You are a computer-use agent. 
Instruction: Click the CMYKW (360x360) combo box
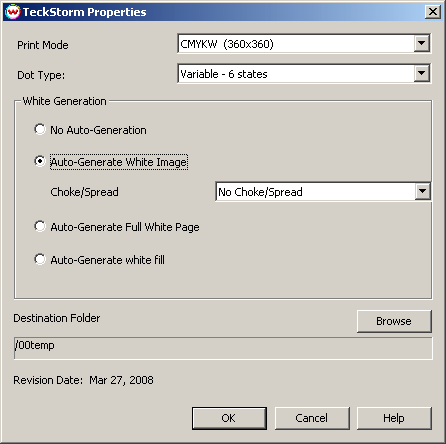coord(304,43)
